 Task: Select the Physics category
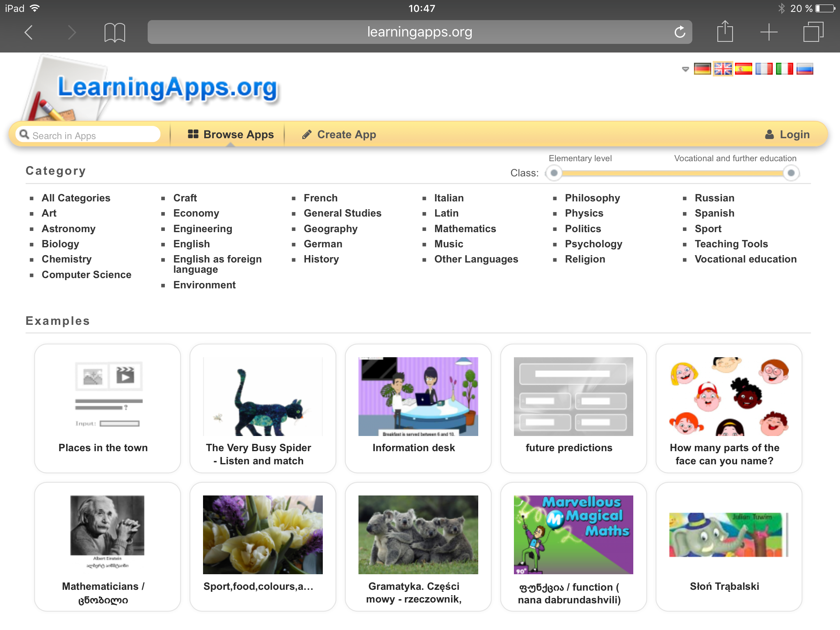584,213
